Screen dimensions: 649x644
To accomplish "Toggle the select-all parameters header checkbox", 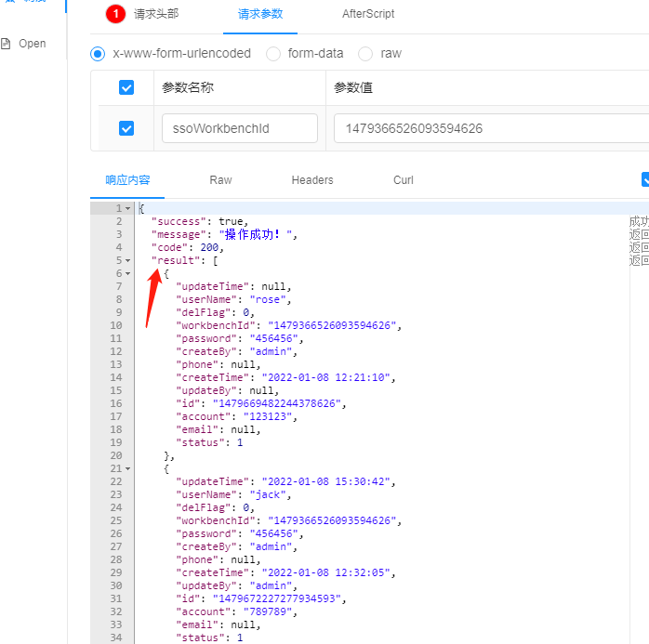I will (x=126, y=87).
